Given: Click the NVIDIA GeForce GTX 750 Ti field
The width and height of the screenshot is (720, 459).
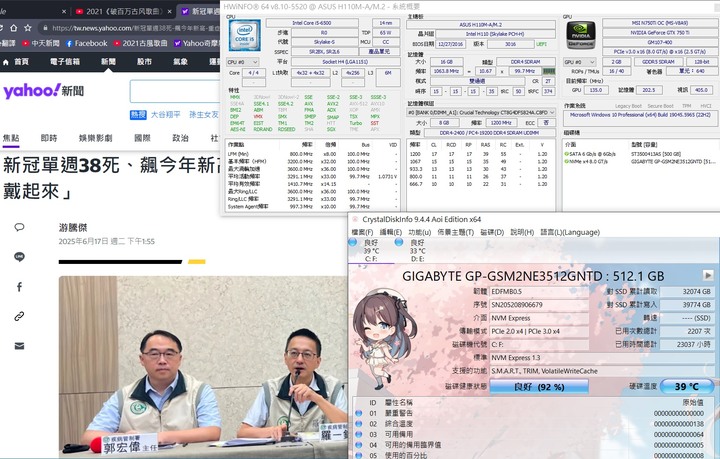Looking at the screenshot, I should [660, 33].
